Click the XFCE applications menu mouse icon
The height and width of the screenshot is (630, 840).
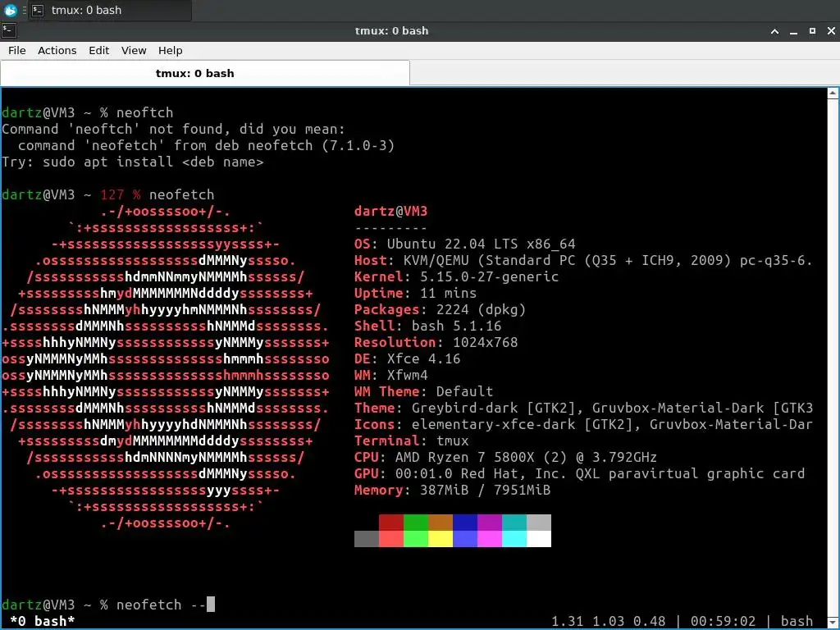10,10
